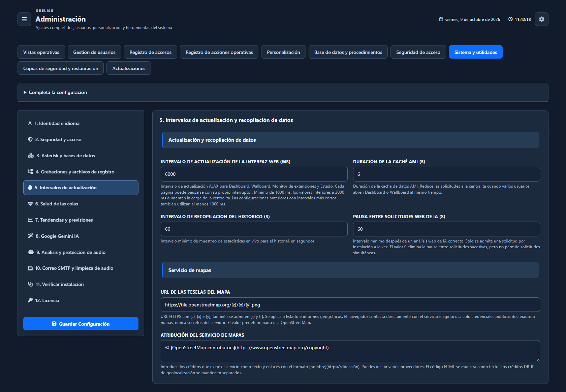The height and width of the screenshot is (392, 566).
Task: Click the pausa entre solicitudes IA field
Action: point(446,229)
